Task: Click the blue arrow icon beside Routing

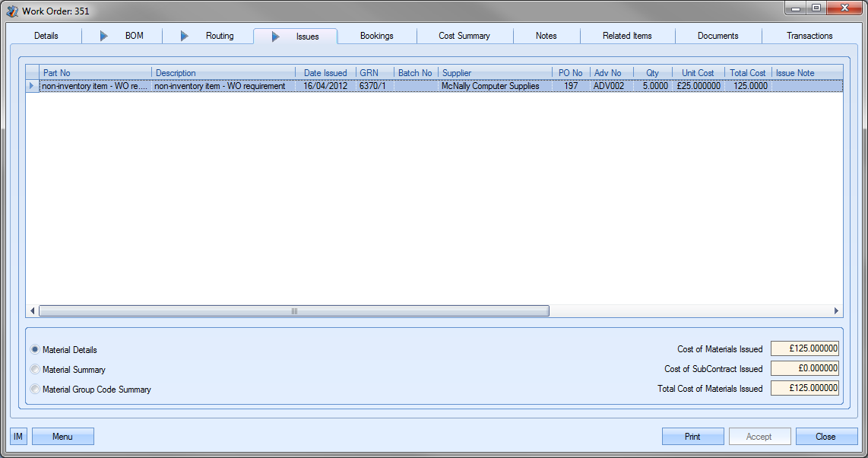Action: click(184, 36)
